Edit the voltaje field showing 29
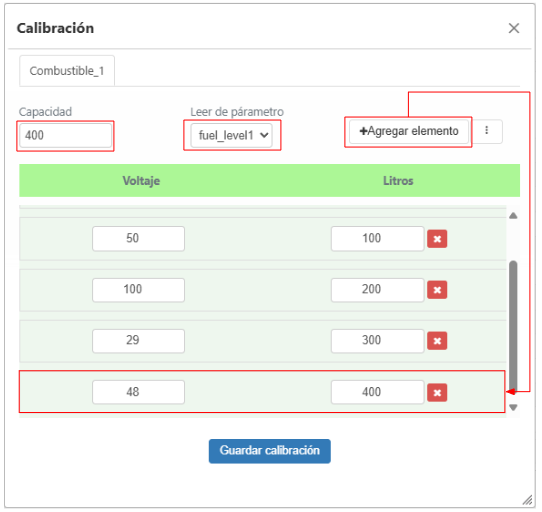This screenshot has width=542, height=512. click(138, 341)
